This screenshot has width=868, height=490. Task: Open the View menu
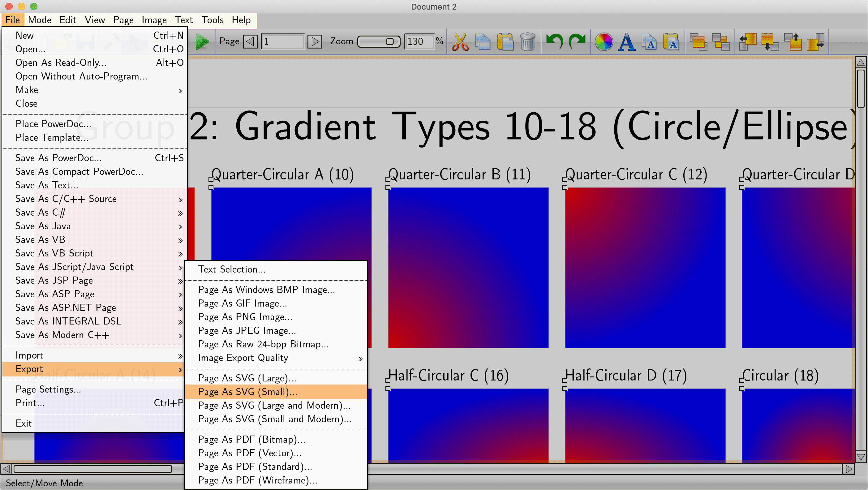coord(95,20)
